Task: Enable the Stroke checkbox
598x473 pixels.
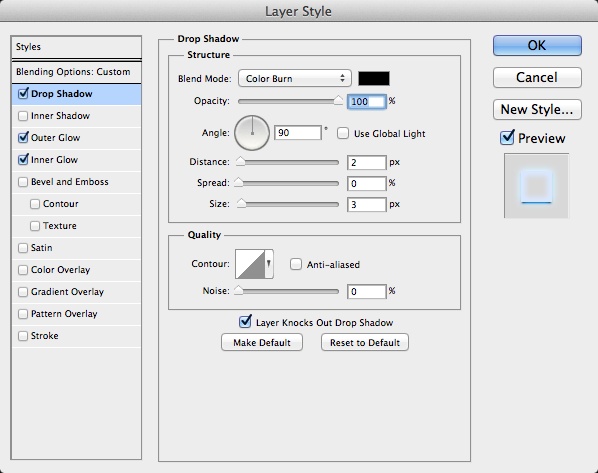Action: pyautogui.click(x=23, y=336)
